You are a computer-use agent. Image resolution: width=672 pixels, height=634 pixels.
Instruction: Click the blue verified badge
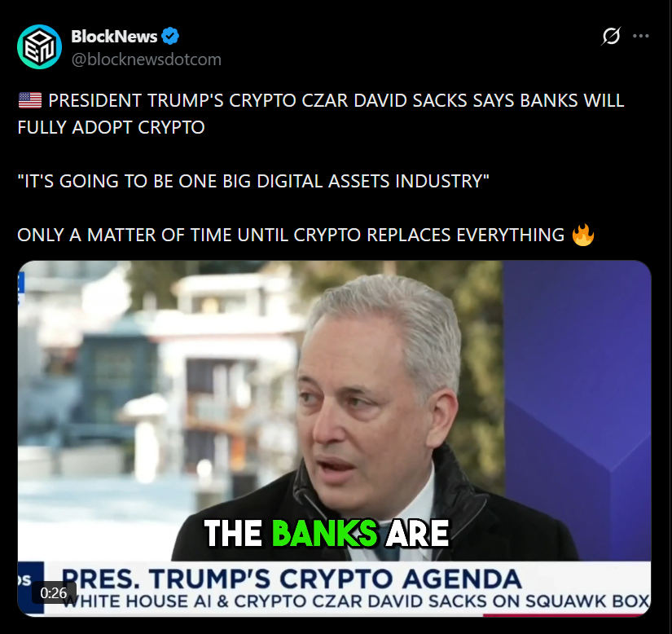click(x=170, y=36)
